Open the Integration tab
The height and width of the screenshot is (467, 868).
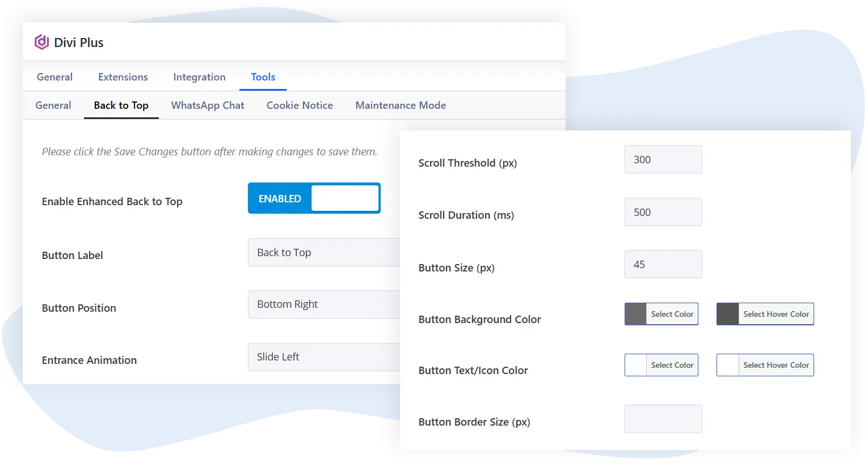pos(199,77)
